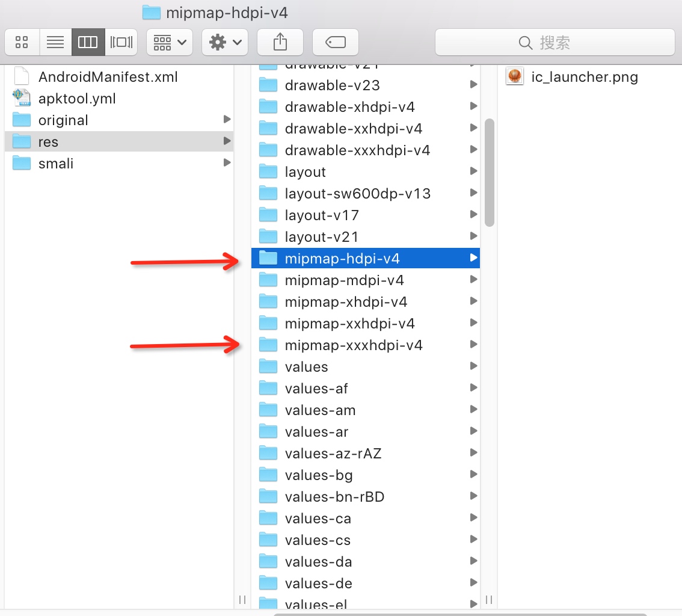Select the layout-v17 folder
The image size is (682, 616).
366,215
